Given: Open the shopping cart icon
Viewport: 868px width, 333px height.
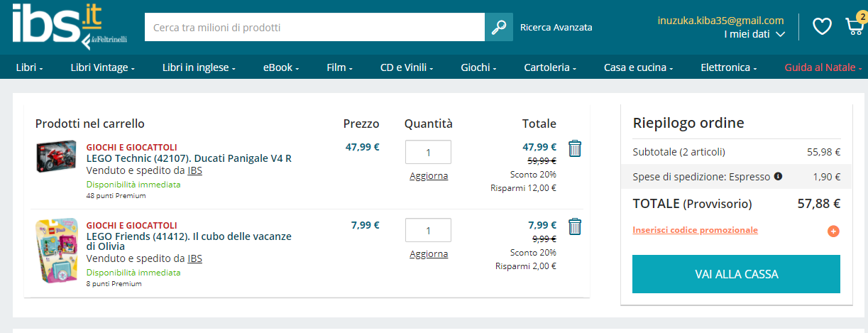Looking at the screenshot, I should (854, 26).
